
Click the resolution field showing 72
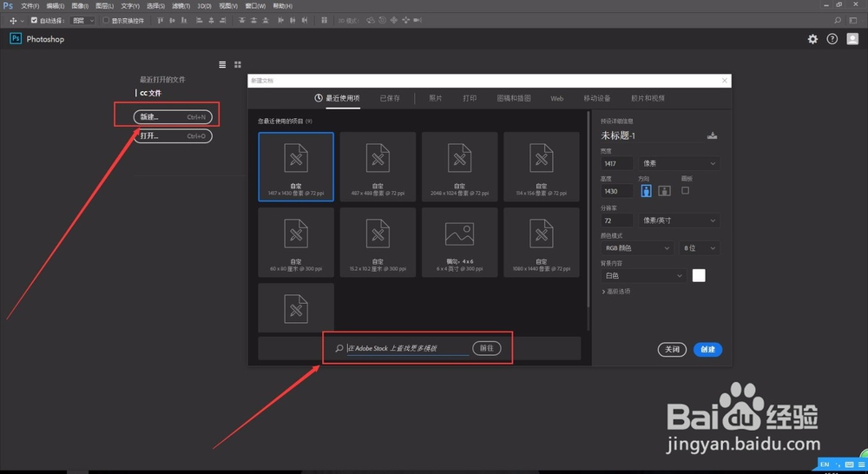616,221
